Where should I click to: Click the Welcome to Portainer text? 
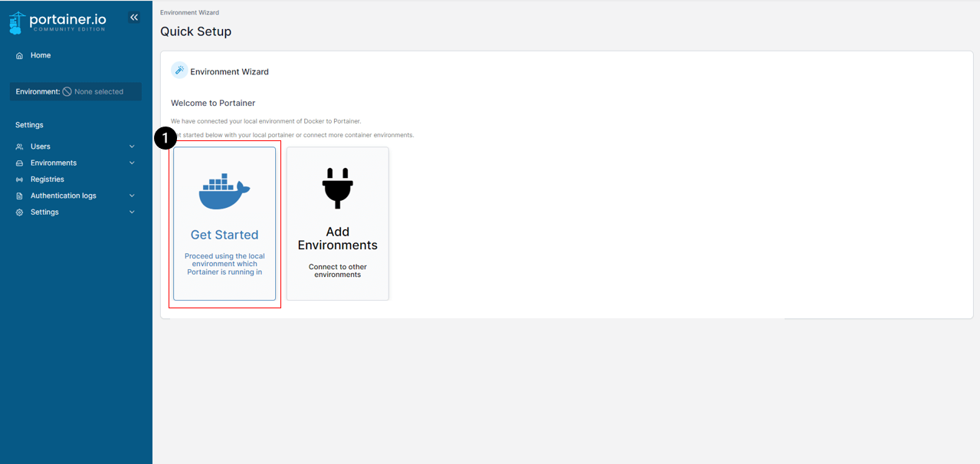(x=213, y=103)
